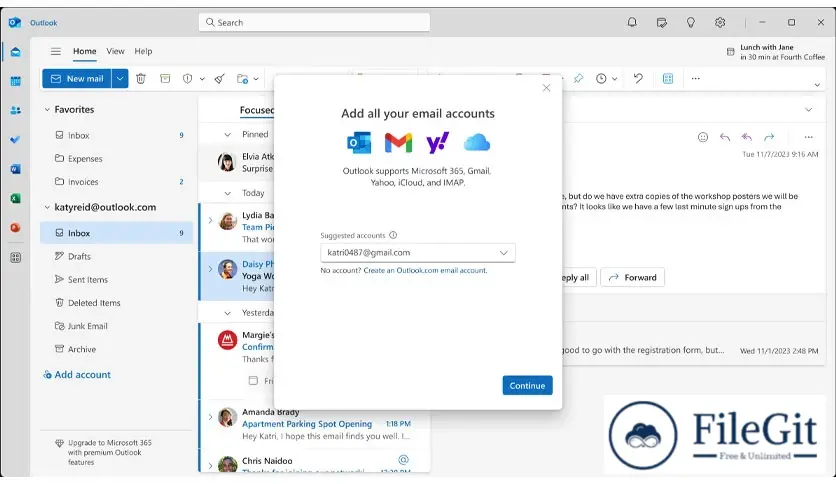Open Mail view in left rail
This screenshot has width=836, height=484.
click(15, 52)
